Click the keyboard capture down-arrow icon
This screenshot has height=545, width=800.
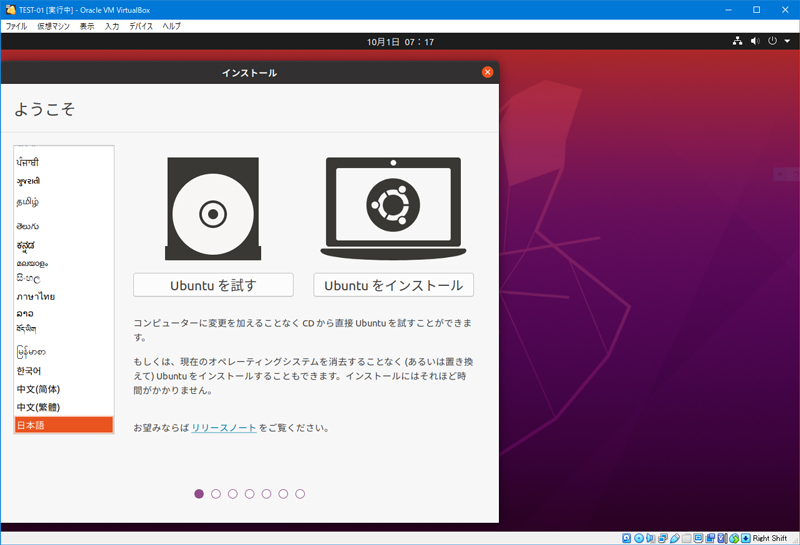tap(746, 538)
